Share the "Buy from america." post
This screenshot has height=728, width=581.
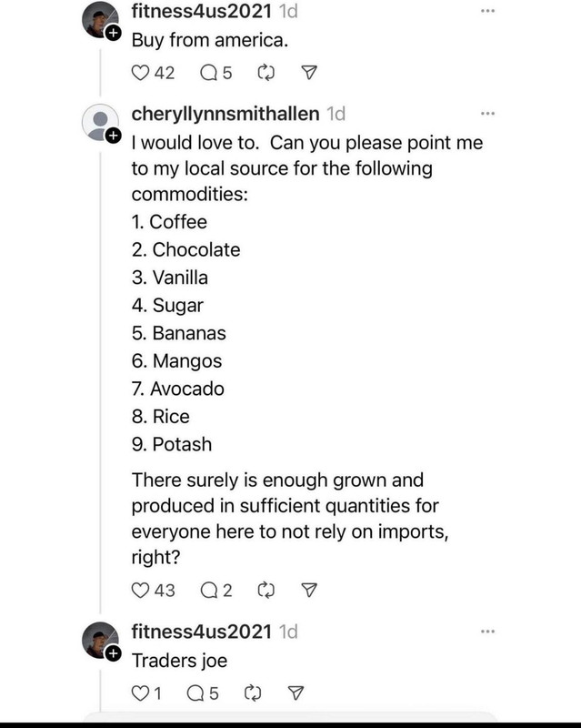pyautogui.click(x=309, y=73)
